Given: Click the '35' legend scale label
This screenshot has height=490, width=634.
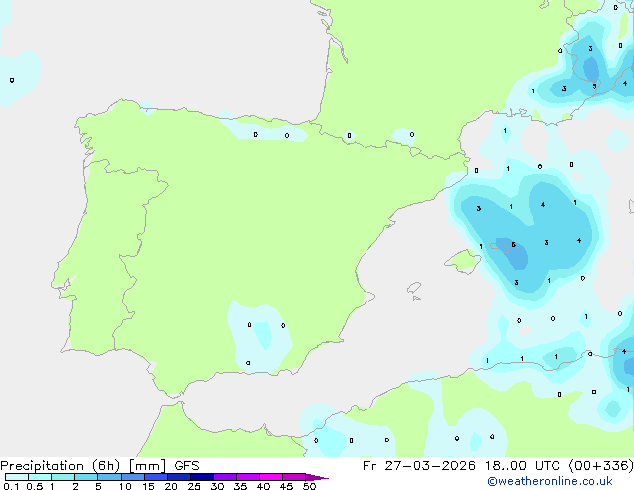Looking at the screenshot, I should pyautogui.click(x=240, y=486).
